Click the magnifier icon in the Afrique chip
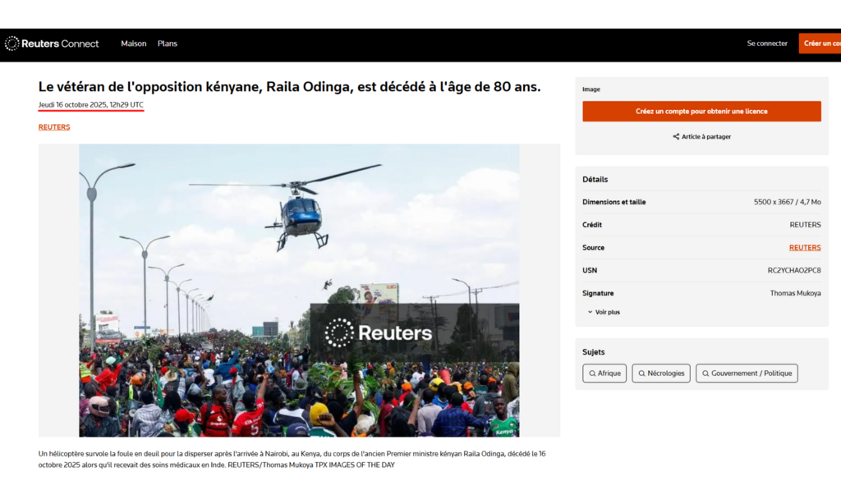Screen dimensions: 841x504 coord(592,373)
